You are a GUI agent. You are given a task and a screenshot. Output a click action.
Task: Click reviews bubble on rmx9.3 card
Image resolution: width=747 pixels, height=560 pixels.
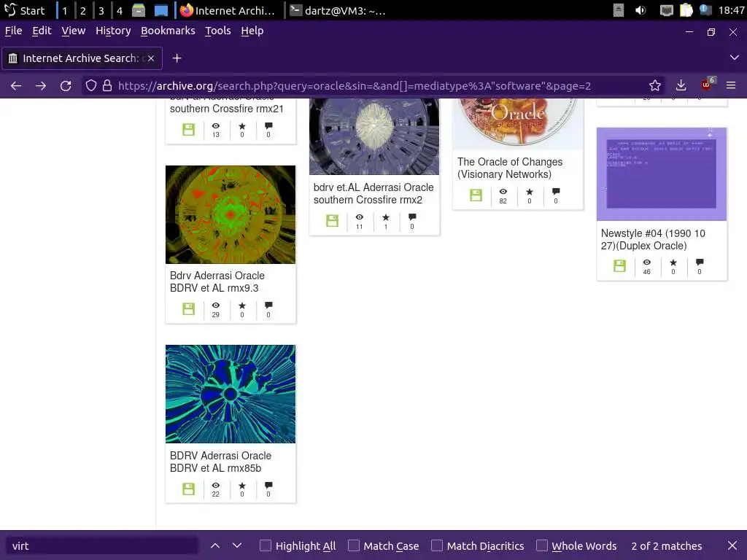pyautogui.click(x=268, y=306)
